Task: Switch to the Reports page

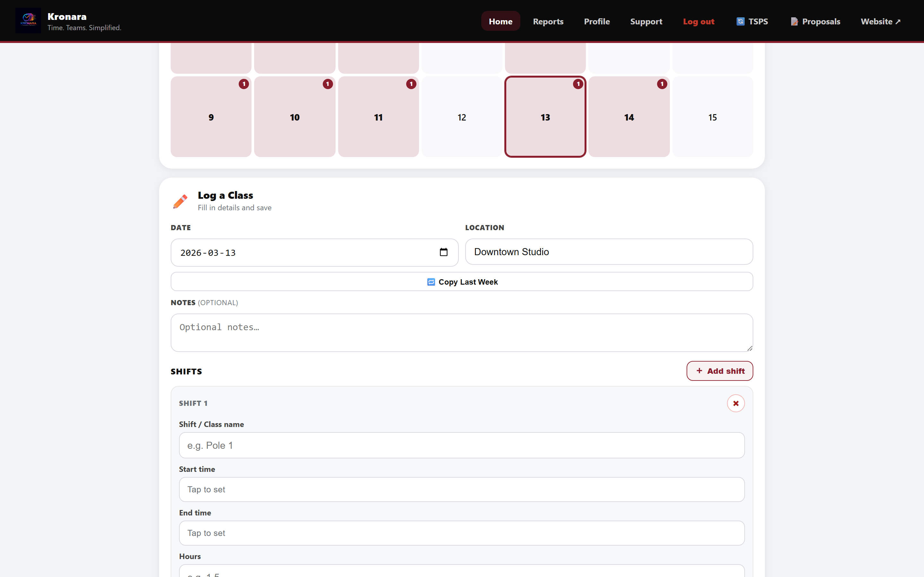Action: (x=548, y=21)
